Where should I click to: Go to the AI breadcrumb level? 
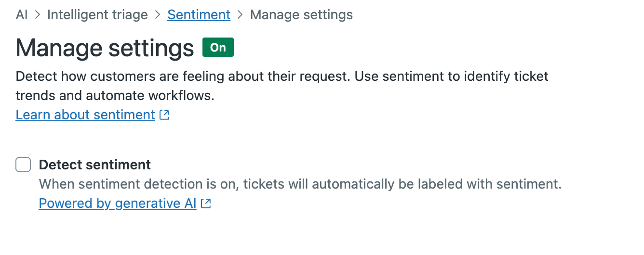tap(22, 15)
